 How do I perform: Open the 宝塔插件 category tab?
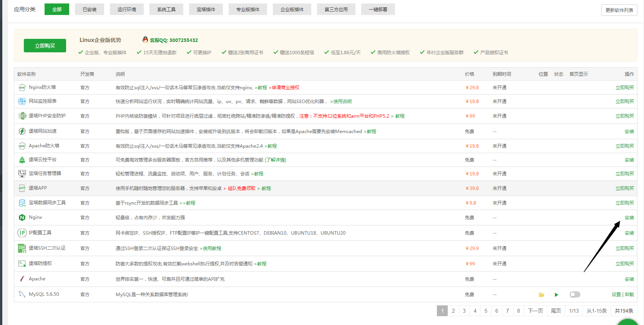click(206, 9)
